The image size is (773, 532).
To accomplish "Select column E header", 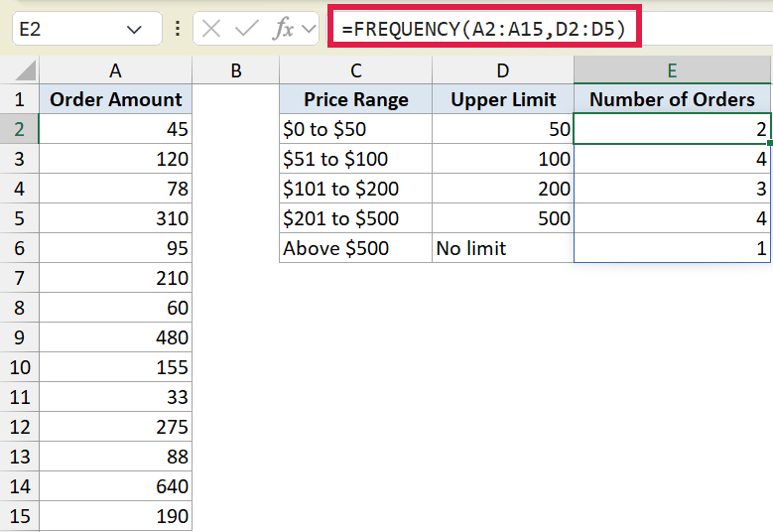I will [x=672, y=70].
